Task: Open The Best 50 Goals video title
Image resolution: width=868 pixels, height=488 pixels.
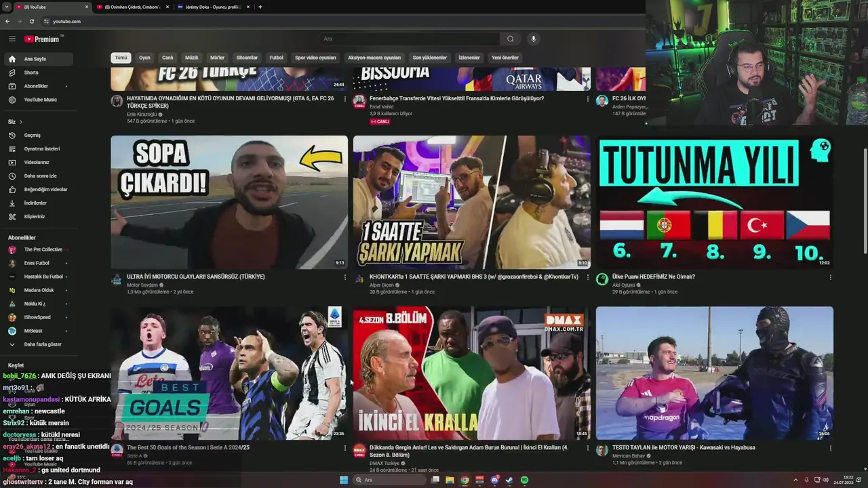Action: [x=188, y=447]
